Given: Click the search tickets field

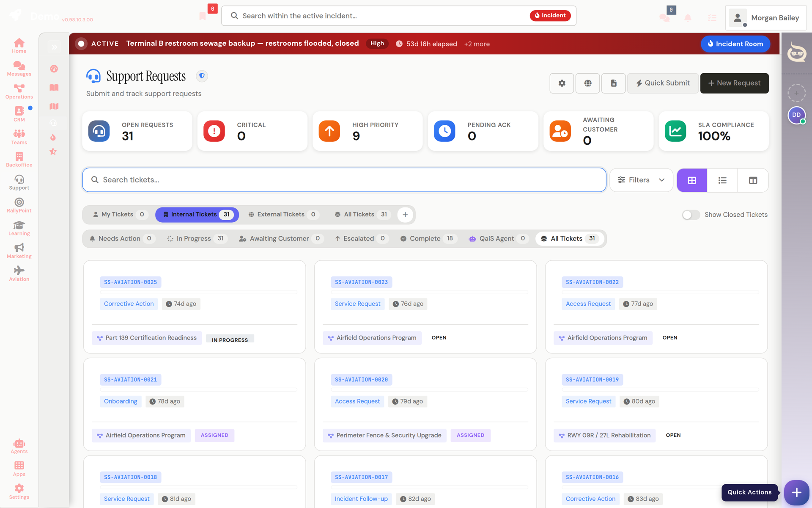Looking at the screenshot, I should coord(344,180).
